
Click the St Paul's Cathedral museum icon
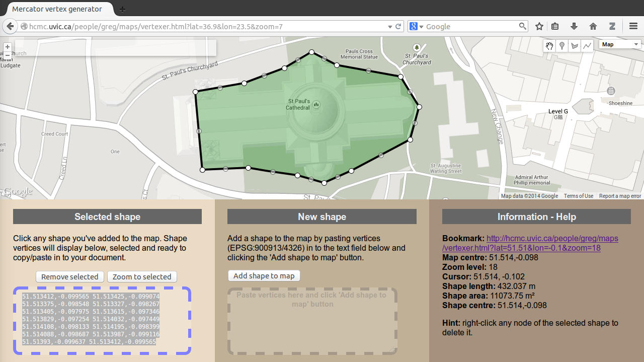(x=316, y=105)
